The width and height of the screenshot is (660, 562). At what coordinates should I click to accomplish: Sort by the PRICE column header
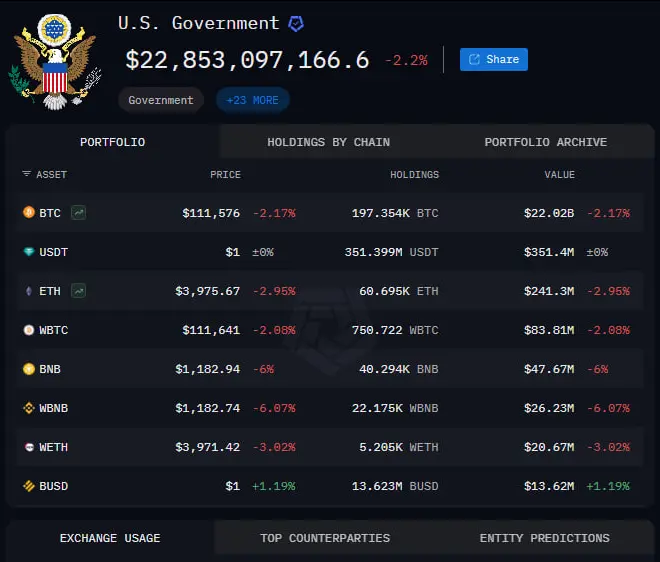[226, 175]
